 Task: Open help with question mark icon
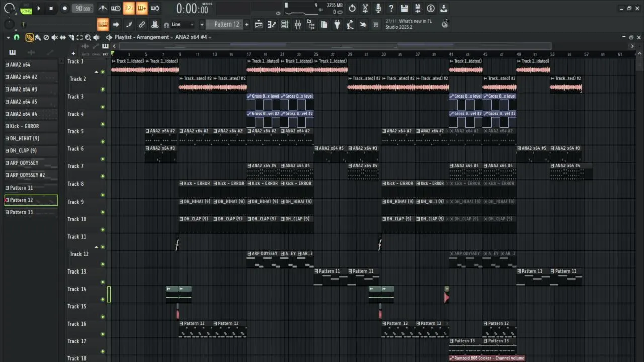coord(391,8)
